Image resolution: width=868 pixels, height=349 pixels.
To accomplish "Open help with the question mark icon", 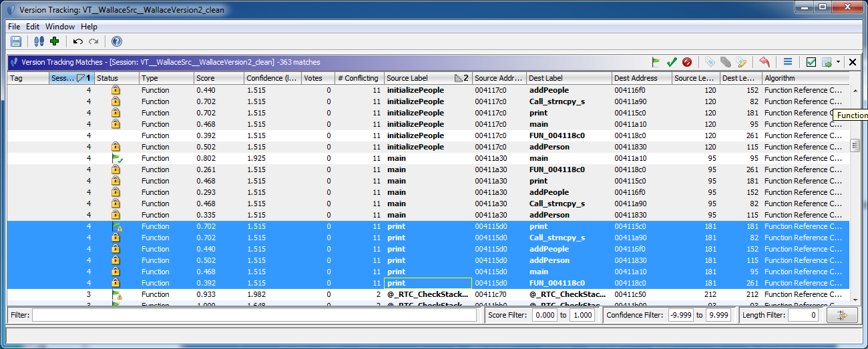I will pyautogui.click(x=117, y=41).
